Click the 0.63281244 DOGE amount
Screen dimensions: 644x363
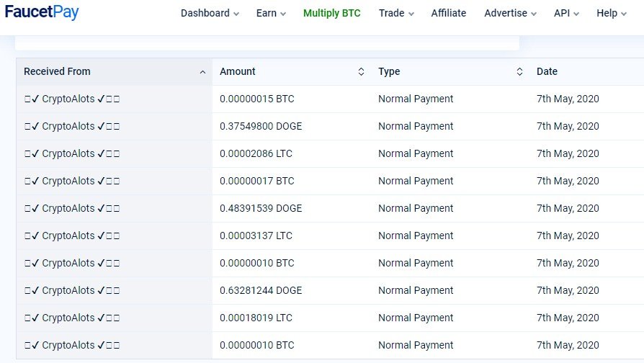(x=261, y=291)
